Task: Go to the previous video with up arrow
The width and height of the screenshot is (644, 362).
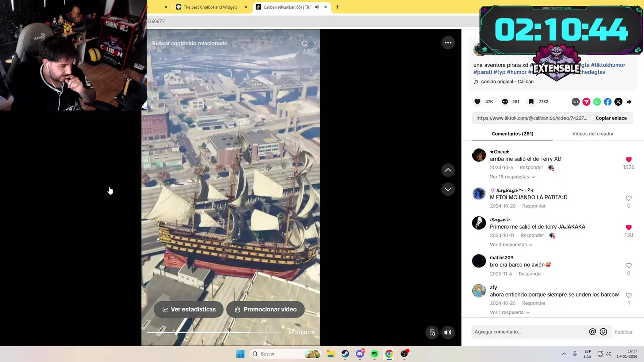Action: (x=448, y=170)
